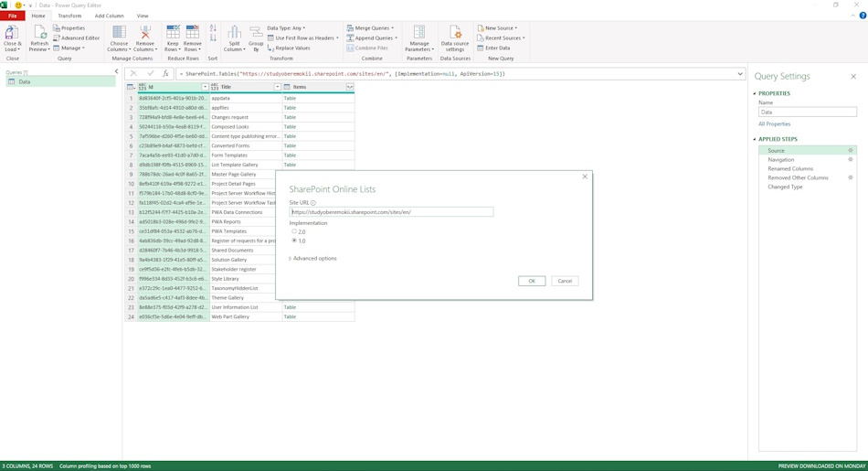Viewport: 868px width, 471px height.
Task: Close the Query Settings pane
Action: click(x=853, y=77)
